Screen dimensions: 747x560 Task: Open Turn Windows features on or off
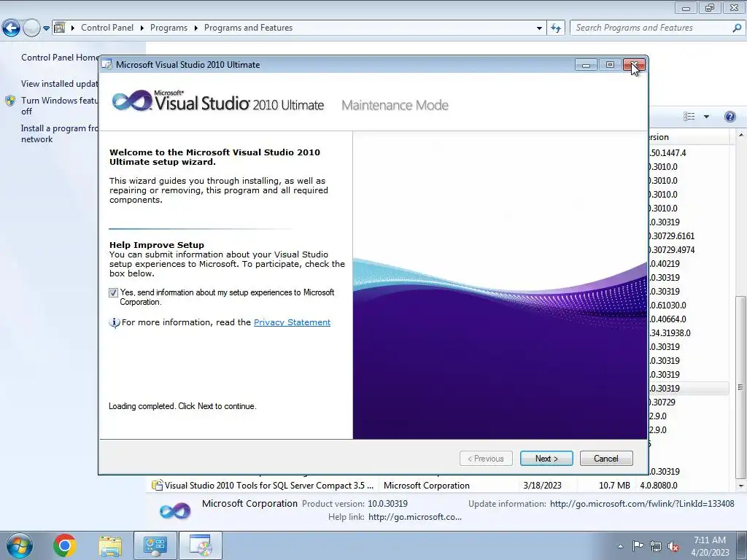[x=60, y=106]
